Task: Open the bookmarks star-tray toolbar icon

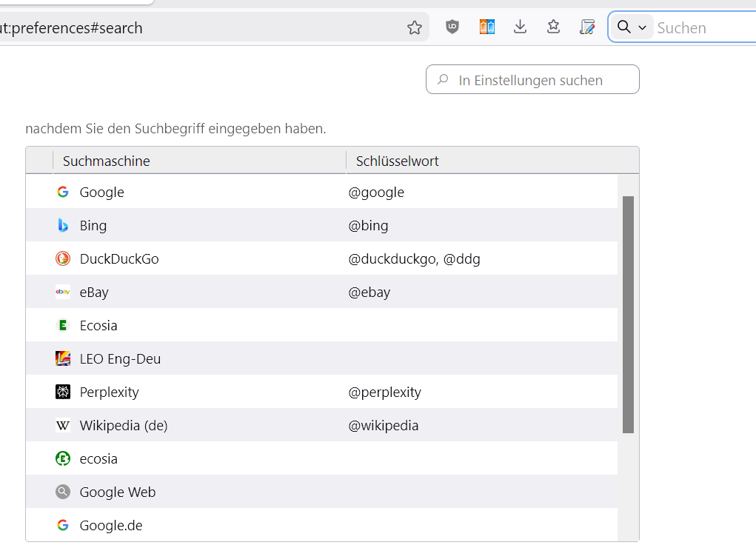Action: point(554,27)
